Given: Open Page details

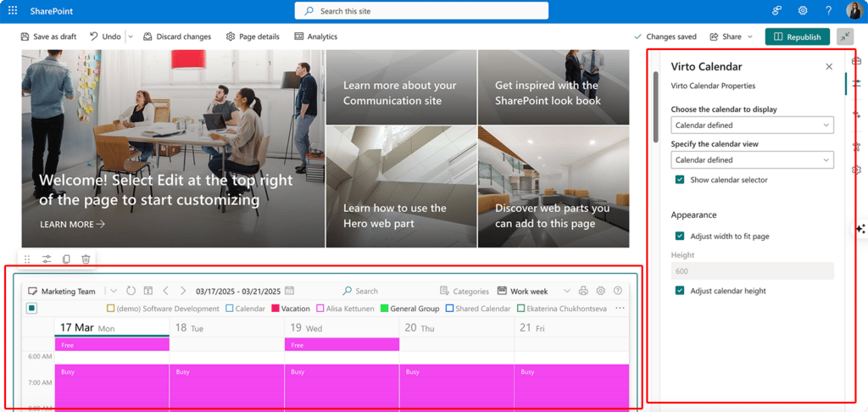Looking at the screenshot, I should [x=253, y=36].
